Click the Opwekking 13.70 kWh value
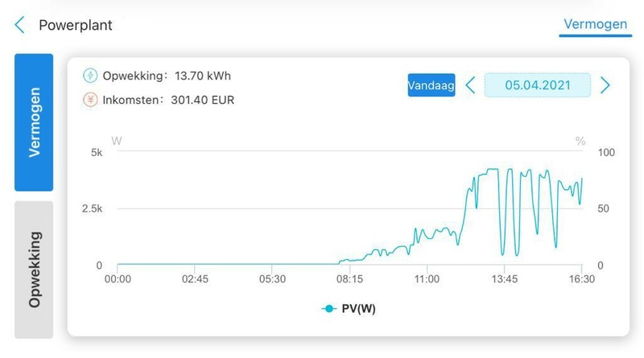 [x=203, y=76]
